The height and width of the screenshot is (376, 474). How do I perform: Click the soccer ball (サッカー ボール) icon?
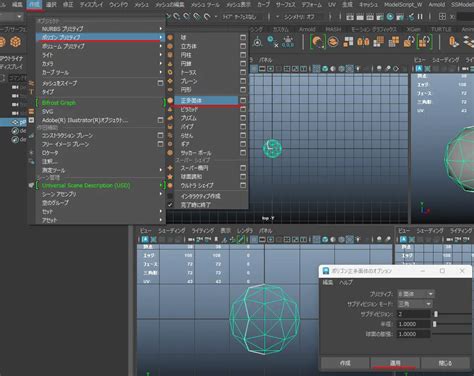170,153
